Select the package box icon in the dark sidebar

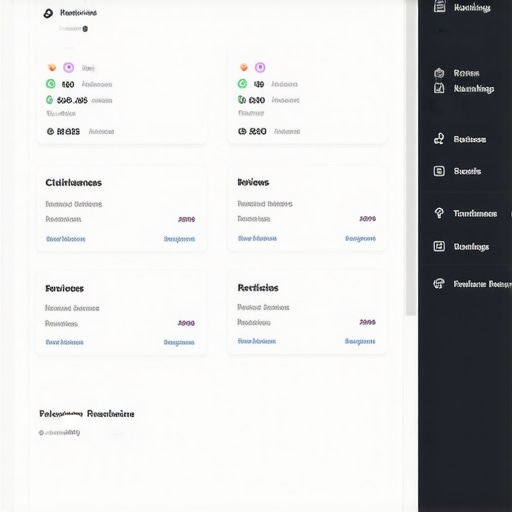pos(439,73)
